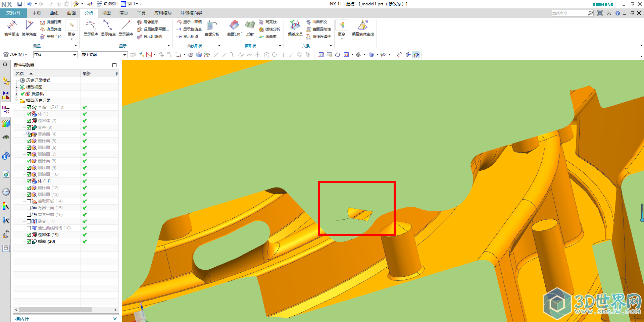Open the 偏差度量 tool
Viewport: 644px width, 322px height.
click(295, 28)
